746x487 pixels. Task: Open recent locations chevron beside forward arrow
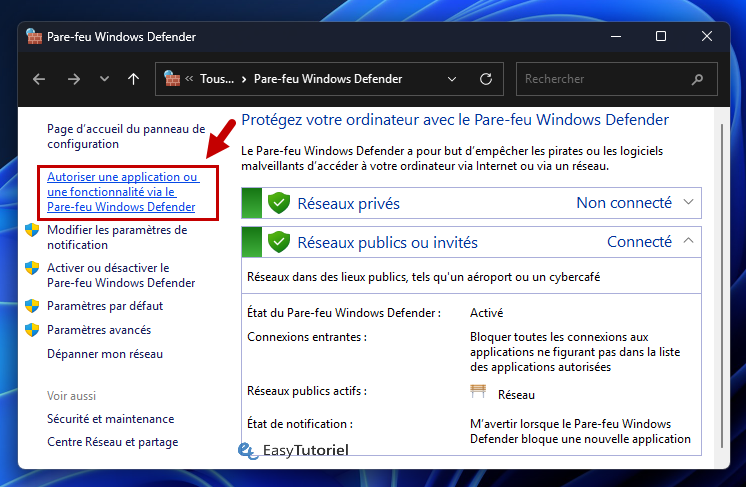104,79
